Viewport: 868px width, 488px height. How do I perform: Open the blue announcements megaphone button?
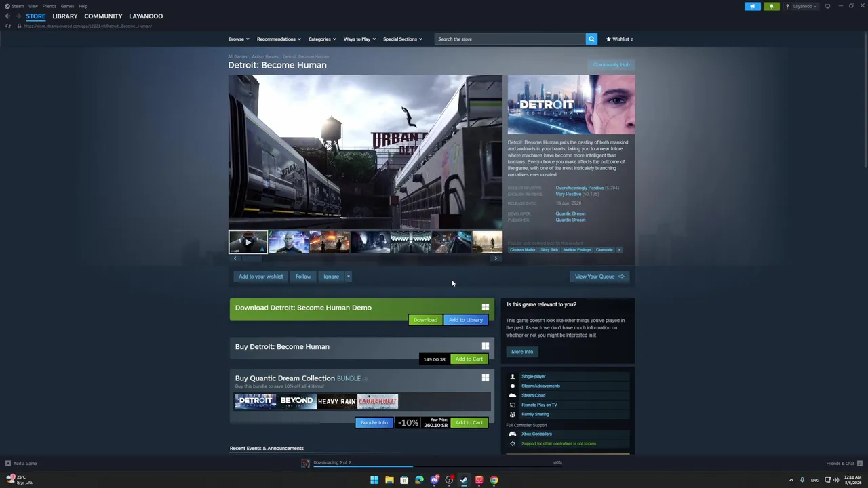pos(753,6)
